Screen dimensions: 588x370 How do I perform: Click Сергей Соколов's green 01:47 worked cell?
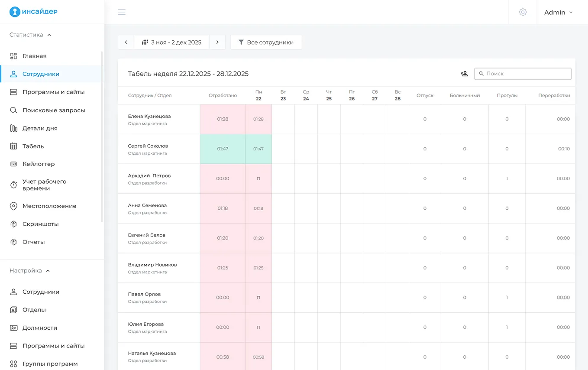click(223, 149)
